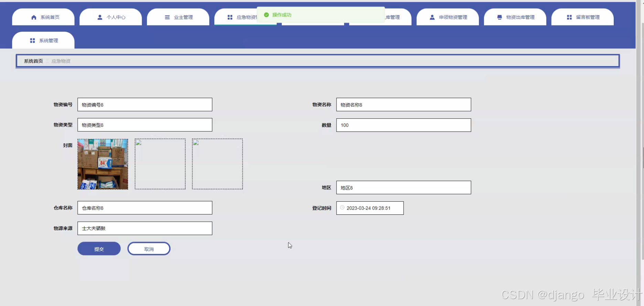The width and height of the screenshot is (644, 306).
Task: Click the user icon in 申领物资管理 tab
Action: (x=432, y=17)
